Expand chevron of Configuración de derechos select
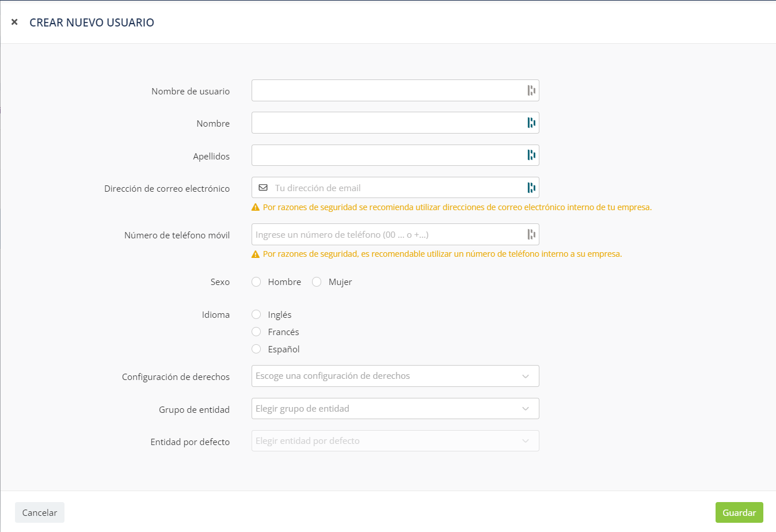This screenshot has width=776, height=532. (x=526, y=376)
